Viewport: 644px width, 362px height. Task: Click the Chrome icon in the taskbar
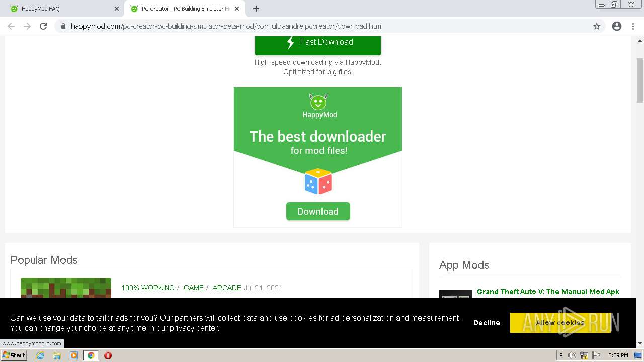click(91, 355)
